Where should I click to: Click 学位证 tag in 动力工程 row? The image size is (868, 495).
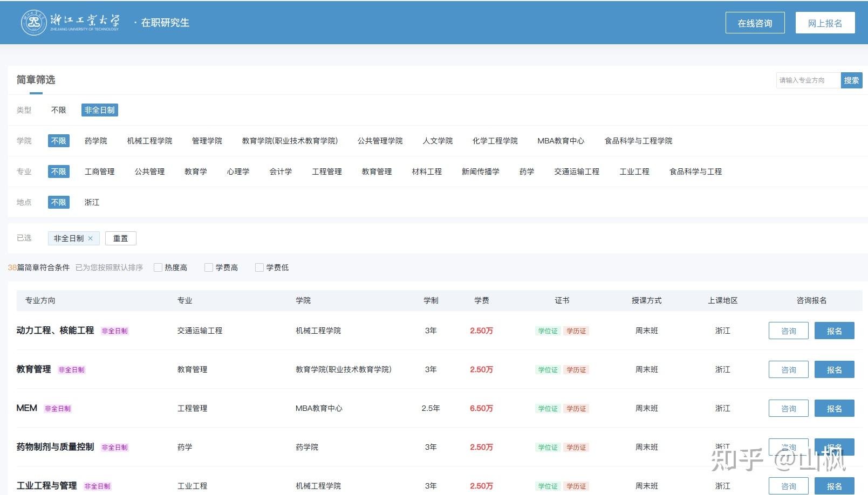[x=548, y=331]
